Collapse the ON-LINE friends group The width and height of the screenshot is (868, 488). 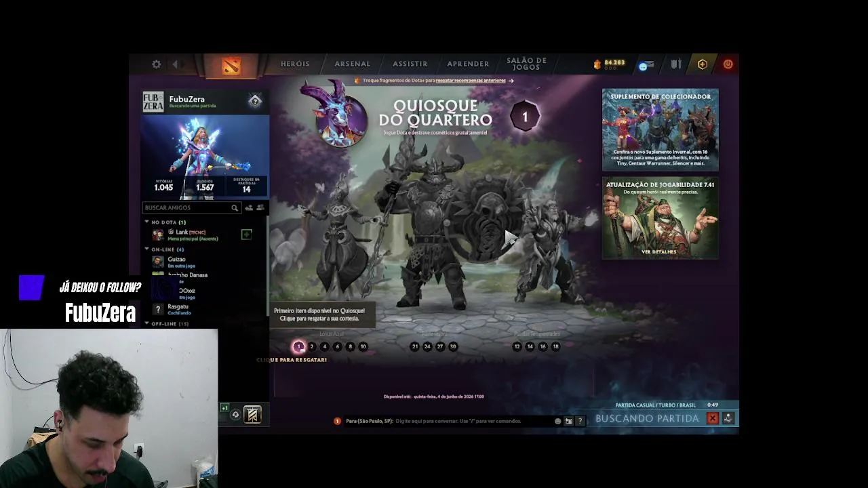tap(146, 249)
